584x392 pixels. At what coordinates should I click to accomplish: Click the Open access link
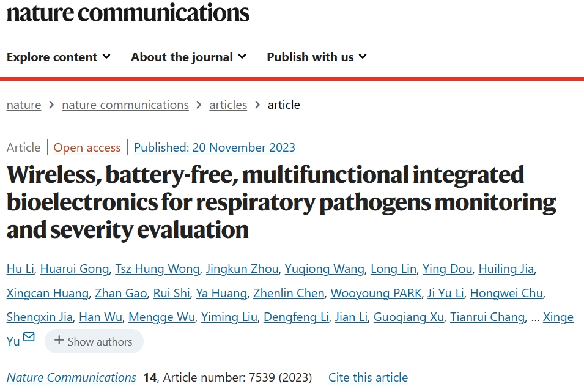(x=87, y=147)
